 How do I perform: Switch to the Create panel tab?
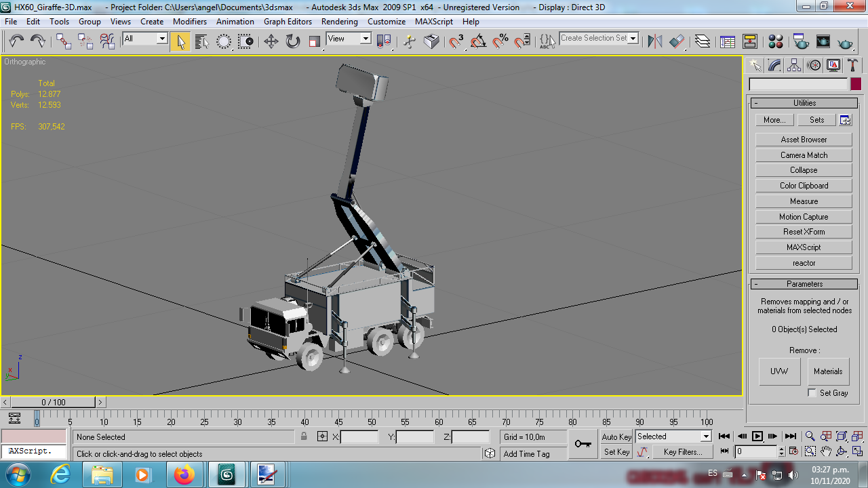755,65
